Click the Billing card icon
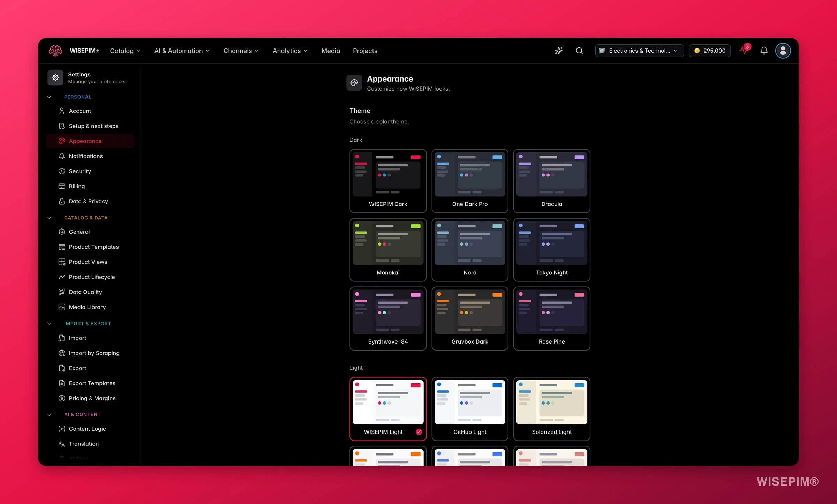Viewport: 837px width, 504px height. (62, 186)
